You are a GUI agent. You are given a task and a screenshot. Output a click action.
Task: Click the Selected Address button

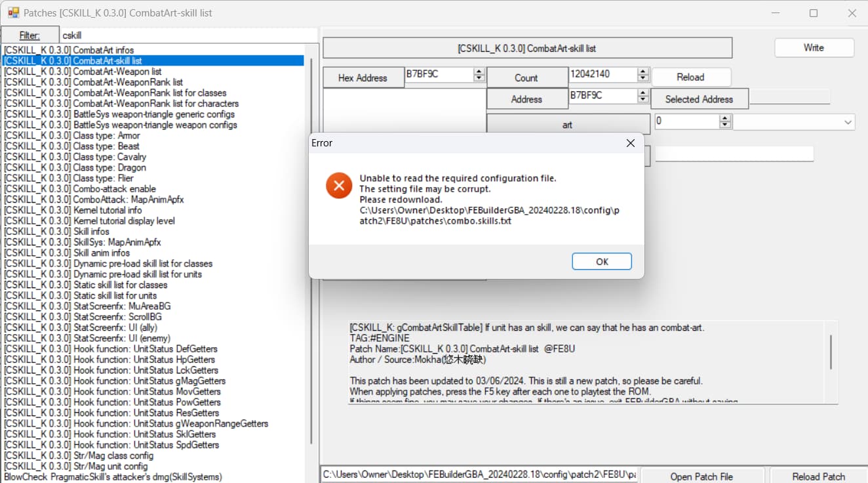(699, 99)
